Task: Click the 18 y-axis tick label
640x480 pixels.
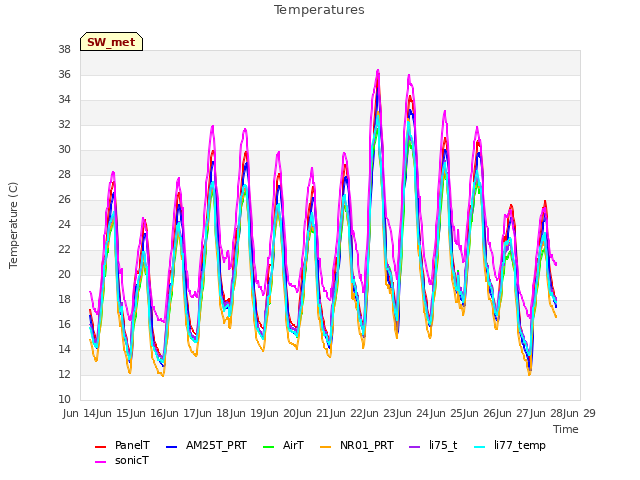Action: pos(64,299)
